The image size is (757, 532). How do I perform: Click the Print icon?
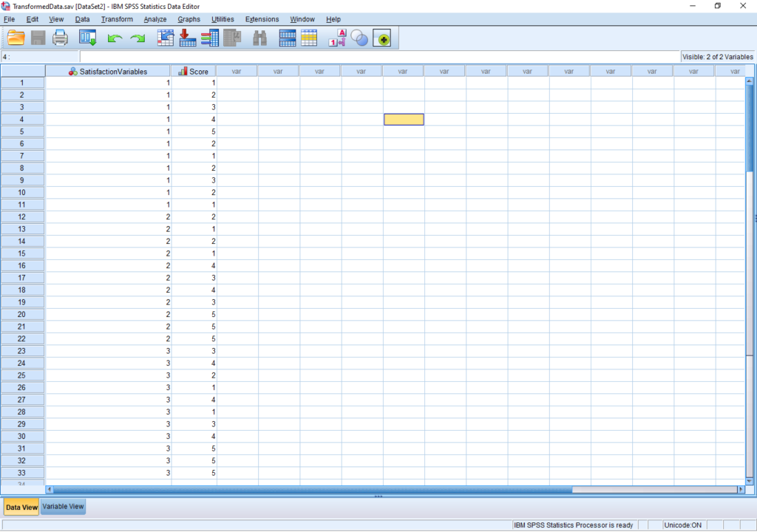tap(60, 37)
